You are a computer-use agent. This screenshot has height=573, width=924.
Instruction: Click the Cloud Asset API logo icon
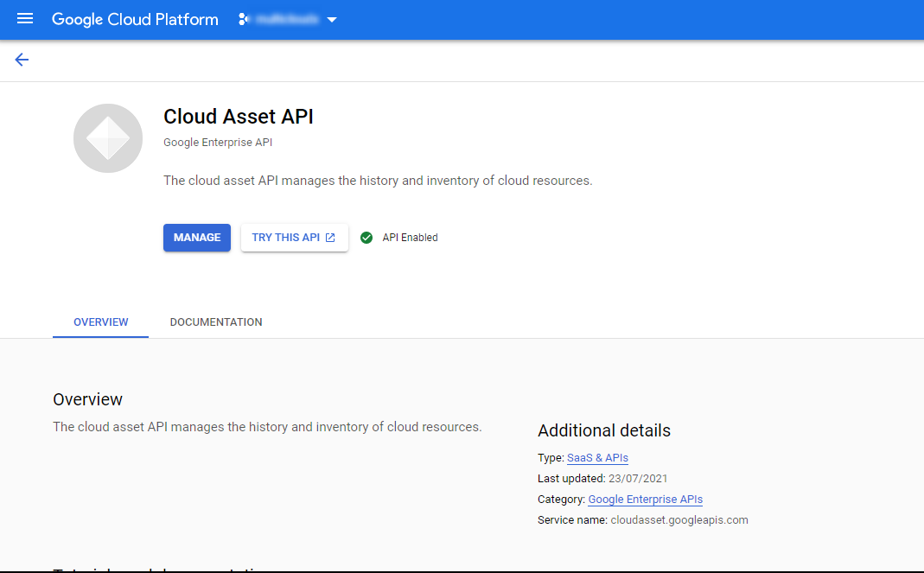click(108, 138)
